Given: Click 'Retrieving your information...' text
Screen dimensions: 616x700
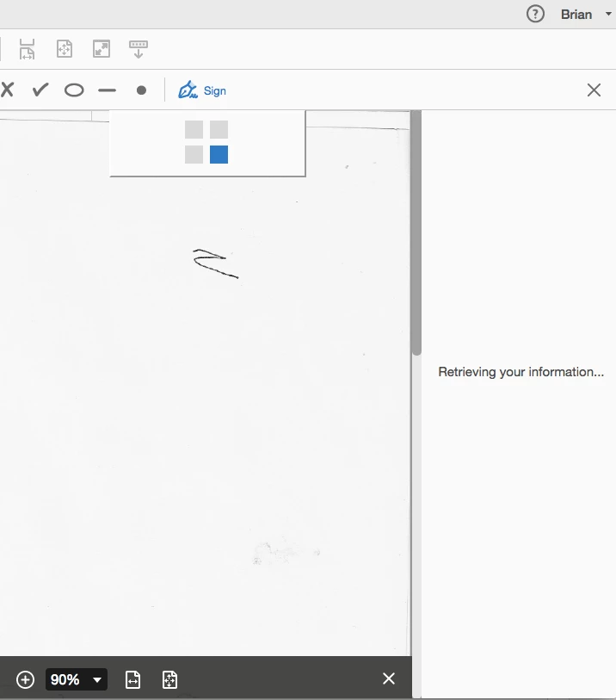Looking at the screenshot, I should coord(521,372).
